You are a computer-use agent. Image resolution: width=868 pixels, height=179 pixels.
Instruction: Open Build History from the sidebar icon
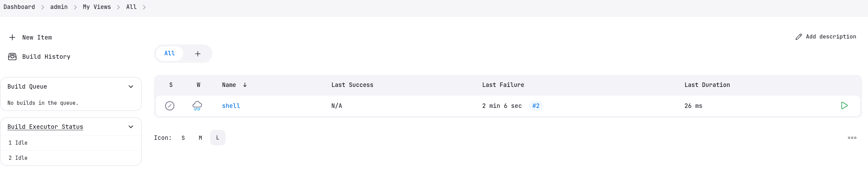coord(12,57)
